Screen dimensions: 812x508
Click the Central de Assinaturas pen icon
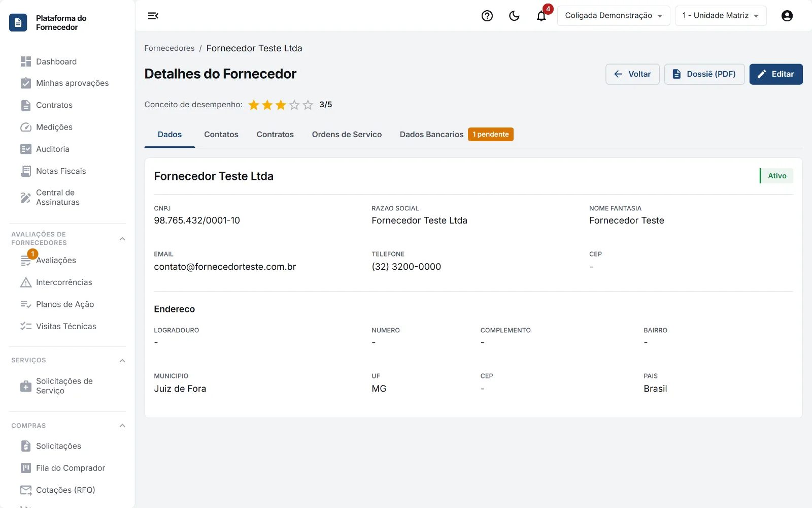pyautogui.click(x=26, y=198)
